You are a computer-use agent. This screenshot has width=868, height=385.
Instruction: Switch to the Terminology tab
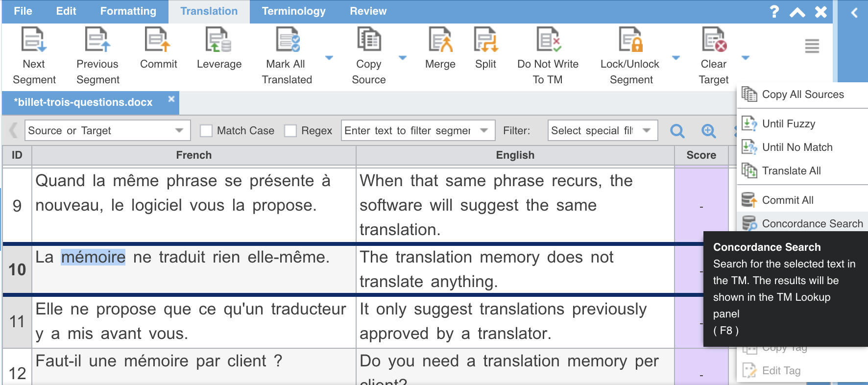293,11
